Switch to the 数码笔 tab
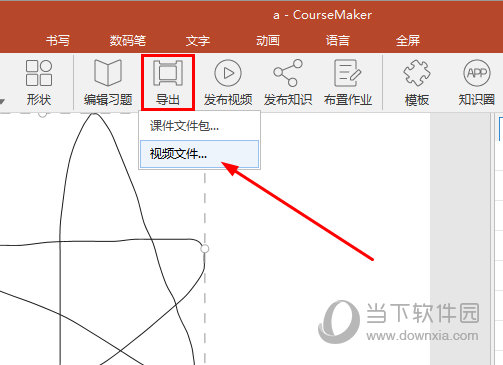The width and height of the screenshot is (503, 365). (x=128, y=41)
